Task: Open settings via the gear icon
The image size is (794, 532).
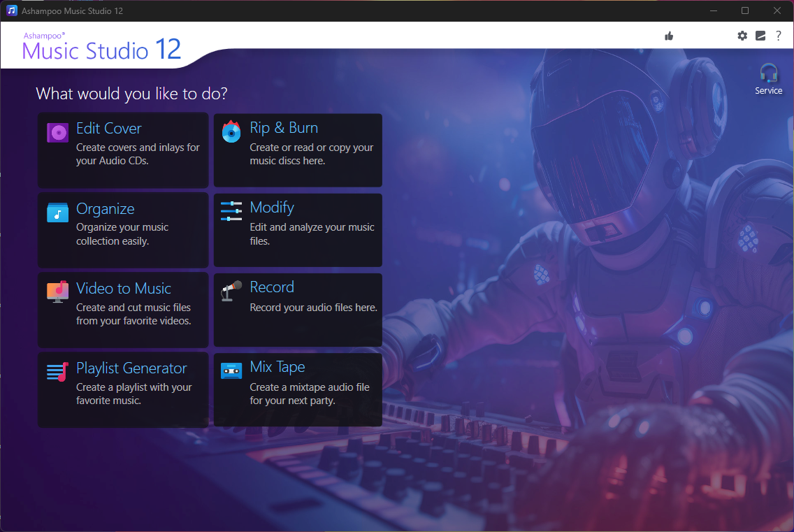Action: point(742,36)
